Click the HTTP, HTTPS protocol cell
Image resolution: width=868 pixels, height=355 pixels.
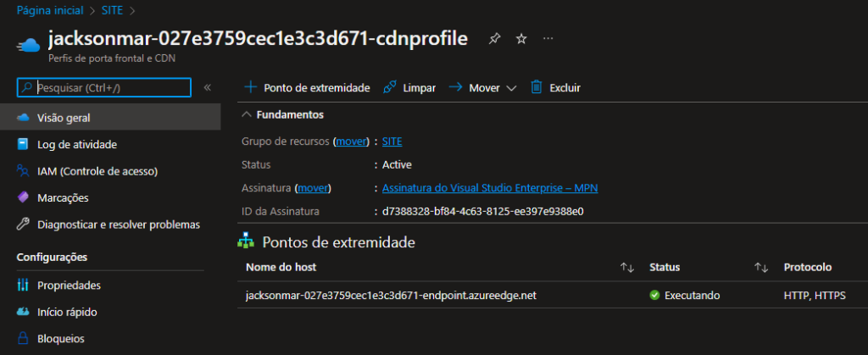[x=815, y=296]
